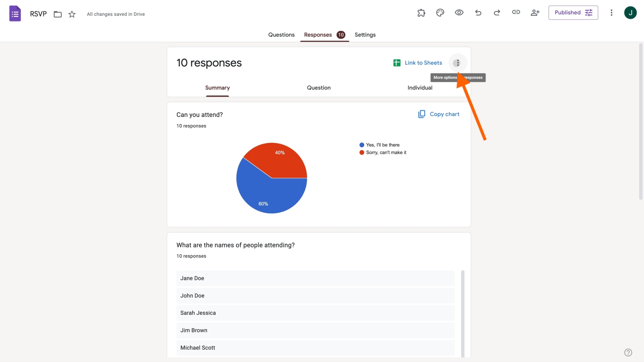Image resolution: width=644 pixels, height=362 pixels.
Task: Add collaborators via the person-plus icon
Action: tap(535, 13)
